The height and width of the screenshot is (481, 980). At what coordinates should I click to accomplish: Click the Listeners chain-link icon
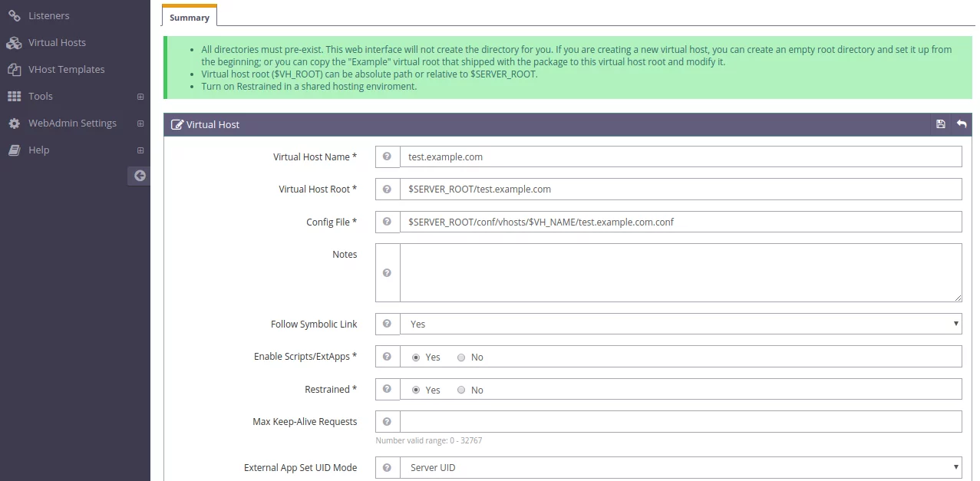14,15
